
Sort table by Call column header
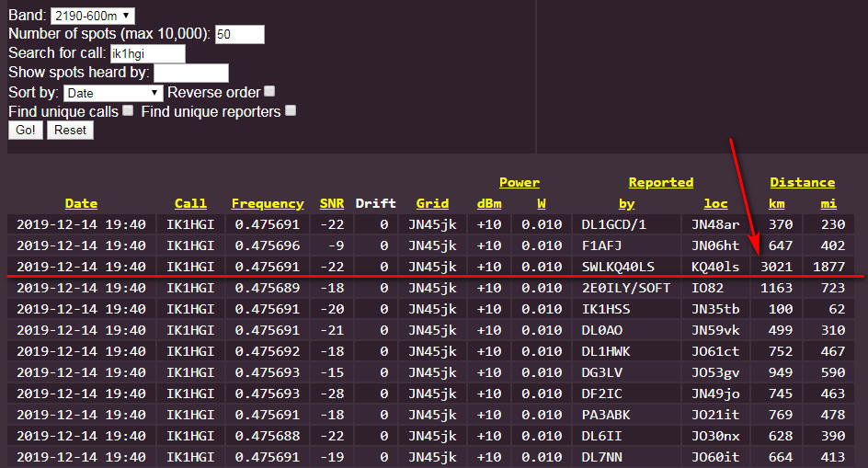tap(191, 204)
